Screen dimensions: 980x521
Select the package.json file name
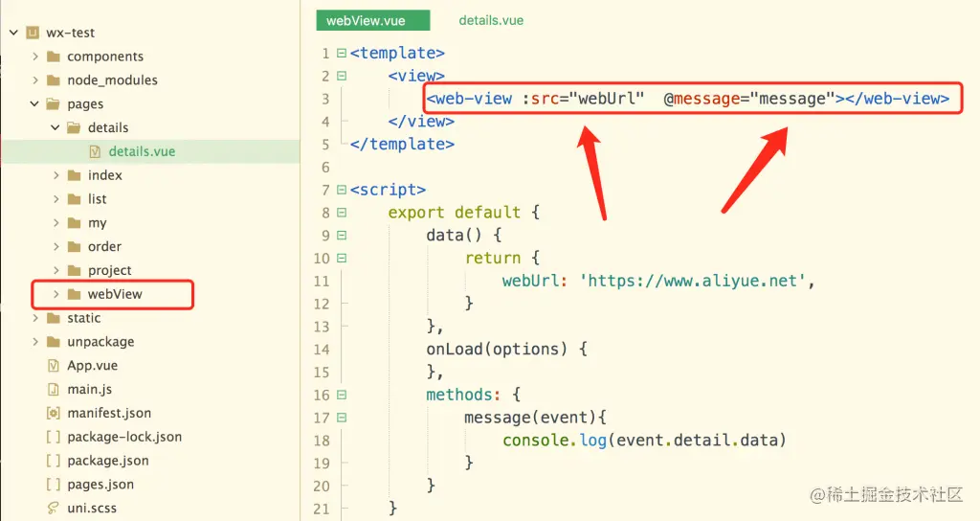point(108,461)
